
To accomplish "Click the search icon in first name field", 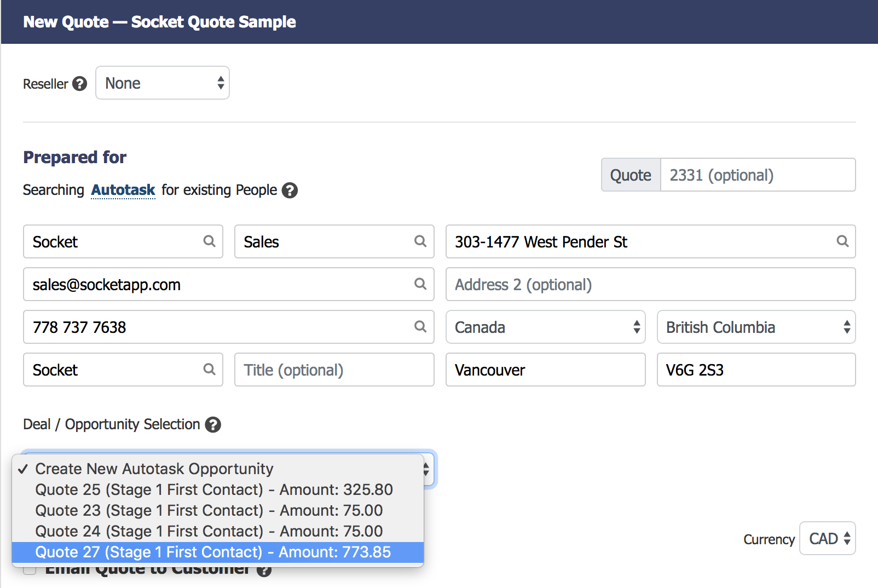I will pos(209,241).
